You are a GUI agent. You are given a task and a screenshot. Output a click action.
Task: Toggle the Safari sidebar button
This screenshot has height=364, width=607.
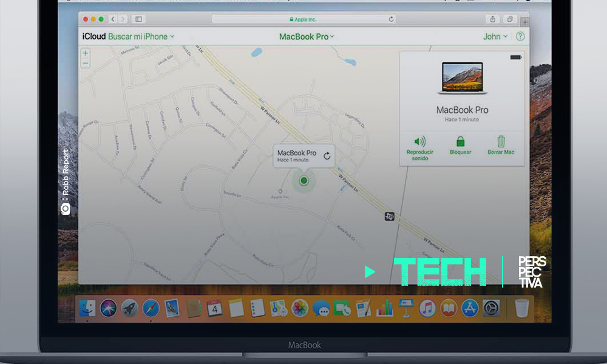pos(138,19)
